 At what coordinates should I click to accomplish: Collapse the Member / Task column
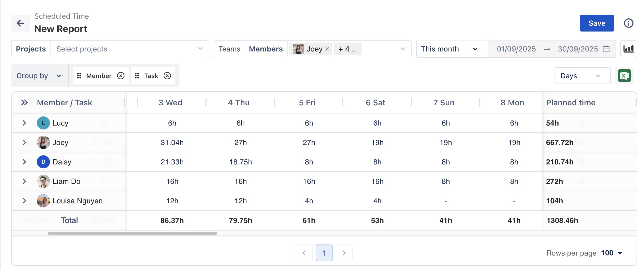[x=24, y=102]
